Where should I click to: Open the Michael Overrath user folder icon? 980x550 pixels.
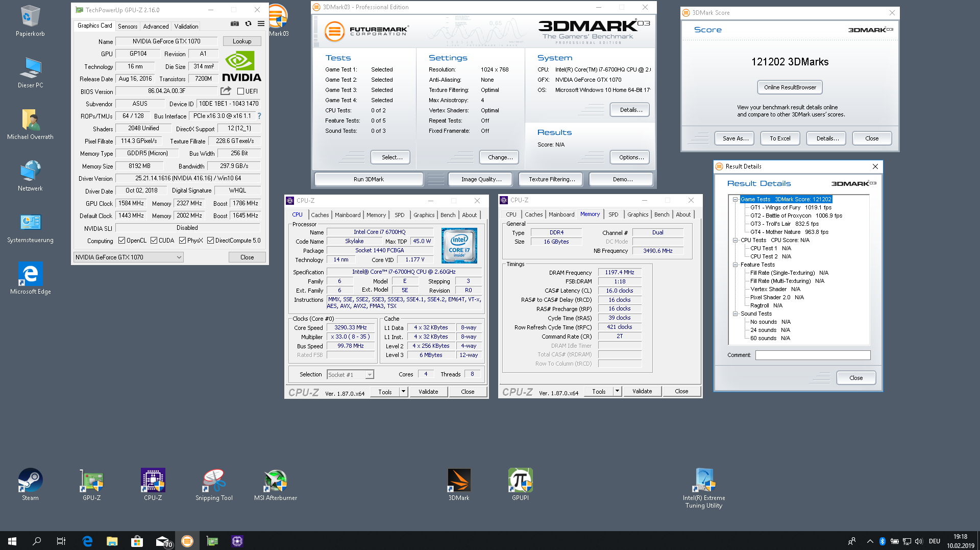coord(30,124)
